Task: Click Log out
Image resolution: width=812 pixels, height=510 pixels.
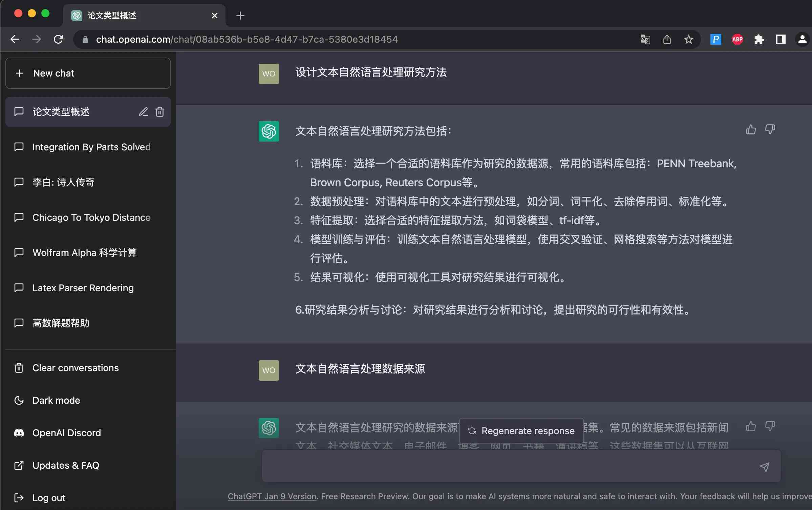Action: pyautogui.click(x=88, y=498)
